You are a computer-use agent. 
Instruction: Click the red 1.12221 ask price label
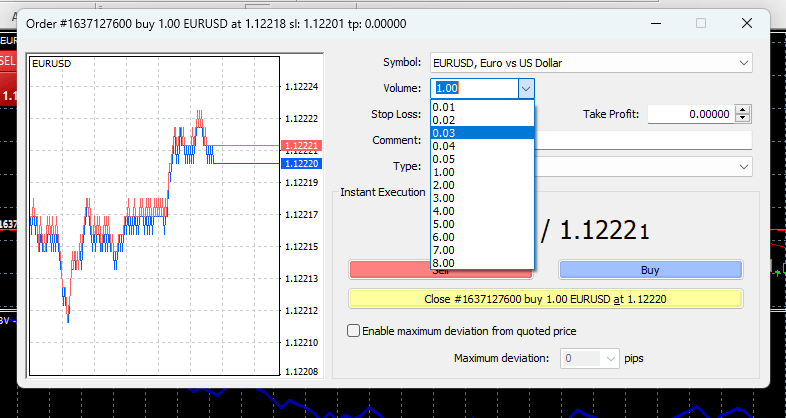click(301, 146)
